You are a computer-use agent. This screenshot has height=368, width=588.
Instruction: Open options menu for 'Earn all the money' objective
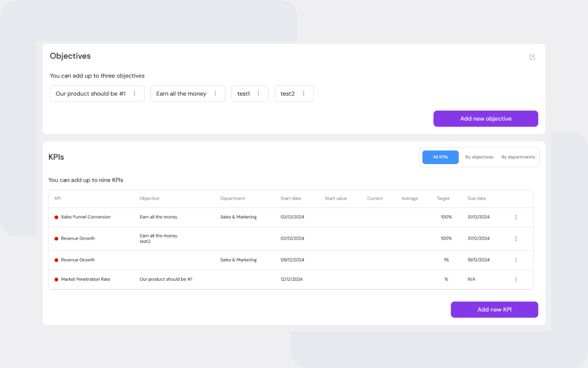click(x=215, y=93)
